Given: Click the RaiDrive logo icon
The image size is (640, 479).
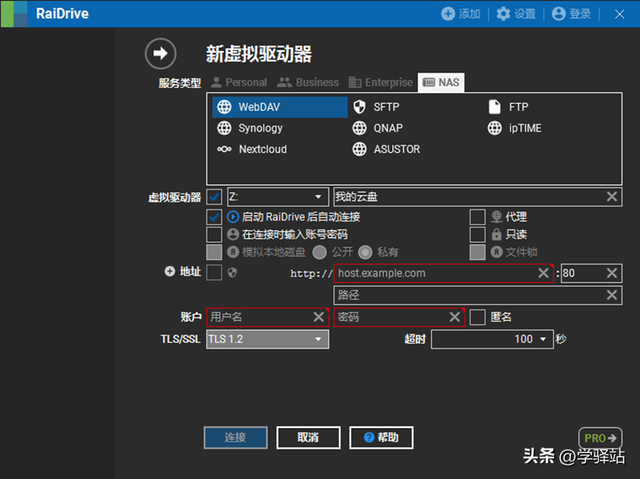Looking at the screenshot, I should 14,14.
